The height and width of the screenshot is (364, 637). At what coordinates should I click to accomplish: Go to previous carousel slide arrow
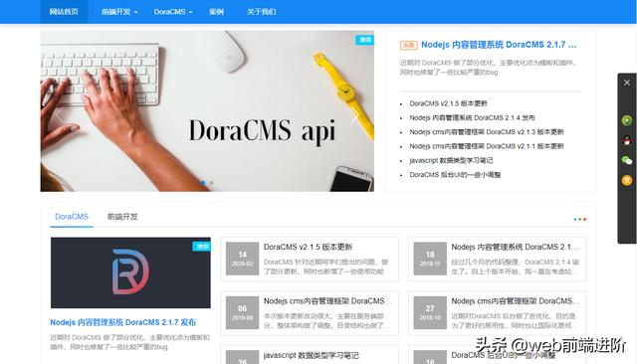pyautogui.click(x=60, y=117)
